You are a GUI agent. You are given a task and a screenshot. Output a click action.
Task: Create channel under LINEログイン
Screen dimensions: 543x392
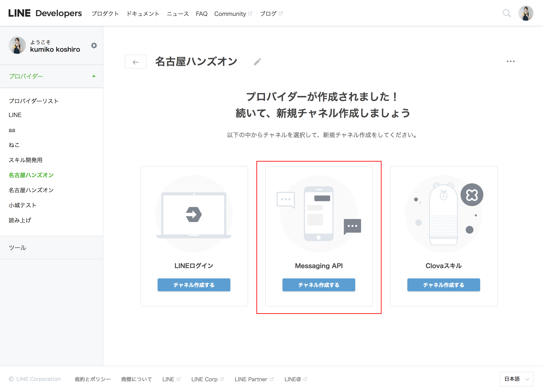pyautogui.click(x=194, y=285)
